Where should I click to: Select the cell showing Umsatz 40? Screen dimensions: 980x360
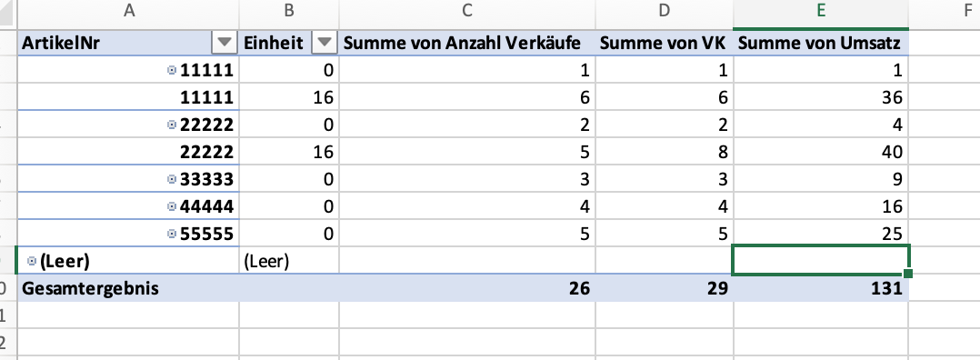coord(821,152)
